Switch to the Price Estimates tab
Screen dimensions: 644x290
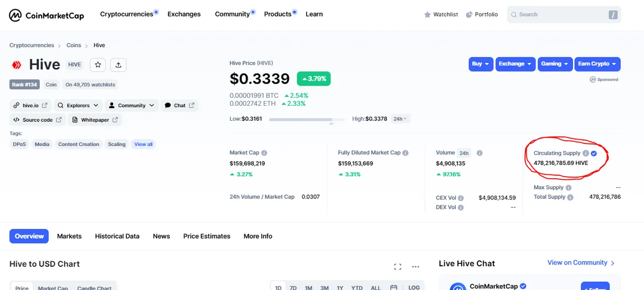[207, 236]
